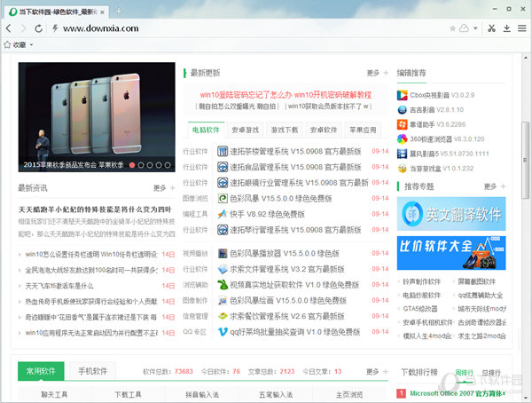Click the Cbox央视影音 icon
This screenshot has width=532, height=403.
click(402, 95)
